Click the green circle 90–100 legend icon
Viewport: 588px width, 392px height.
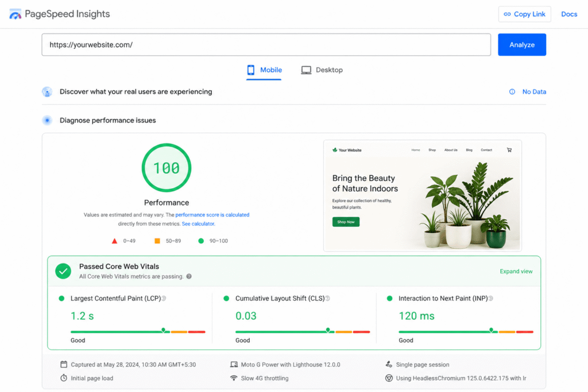[x=201, y=241]
